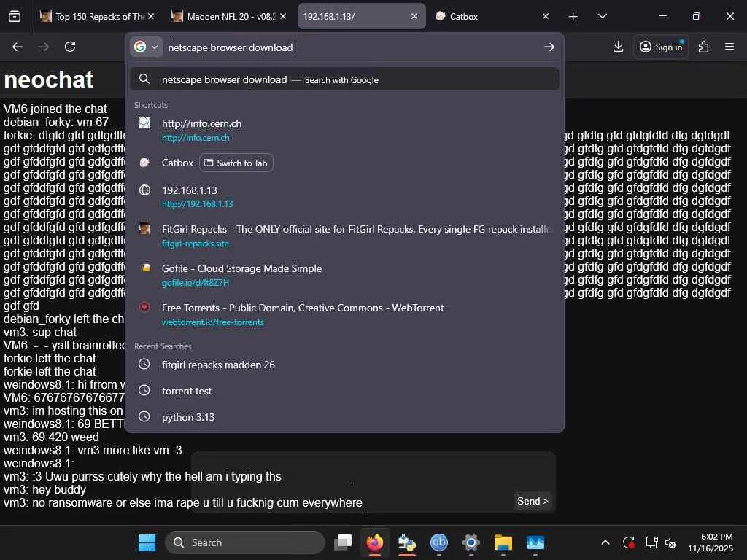
Task: Click chat line 'vm3: hey buddy'
Action: [44, 489]
